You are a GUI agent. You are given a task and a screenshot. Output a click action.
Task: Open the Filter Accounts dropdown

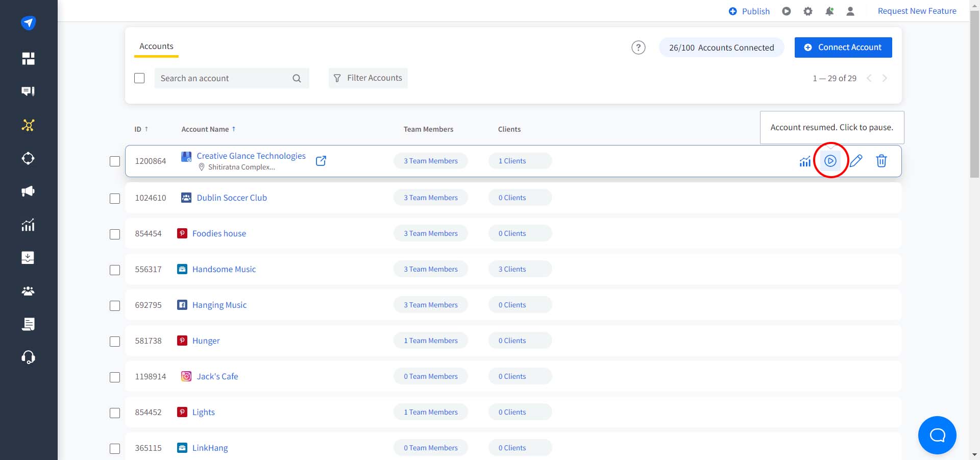coord(368,78)
